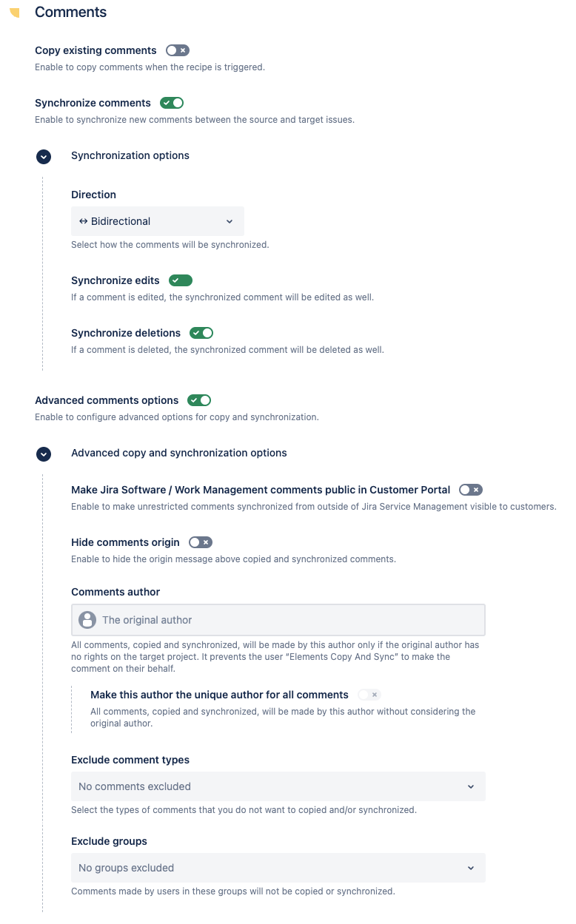576x924 pixels.
Task: Disable Advanced comments options
Action: point(198,399)
